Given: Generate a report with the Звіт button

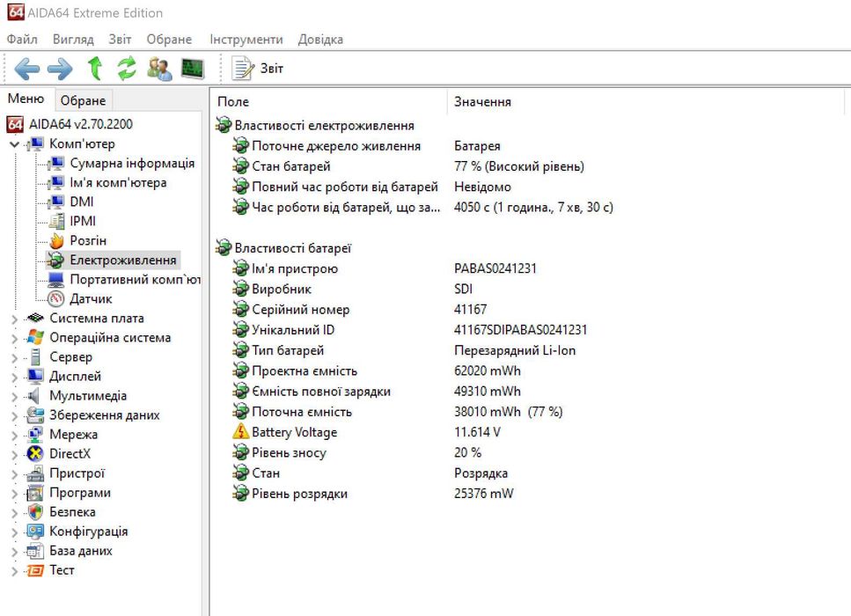Looking at the screenshot, I should coord(257,69).
